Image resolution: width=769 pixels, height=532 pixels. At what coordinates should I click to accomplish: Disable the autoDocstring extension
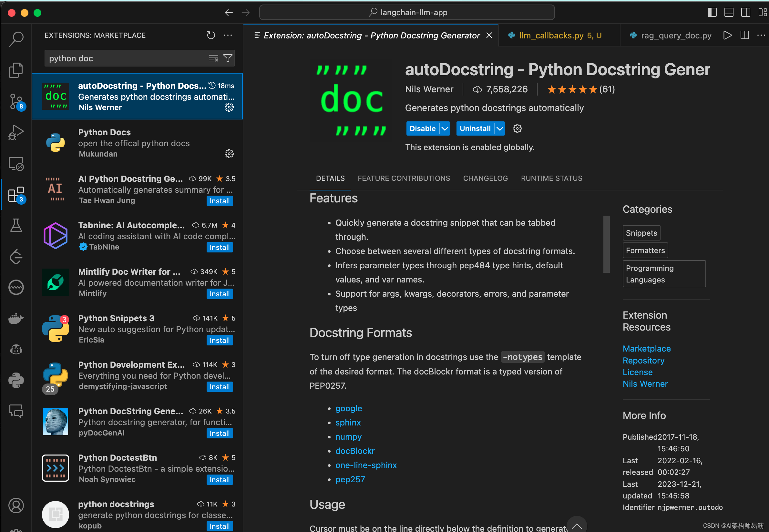pyautogui.click(x=422, y=129)
